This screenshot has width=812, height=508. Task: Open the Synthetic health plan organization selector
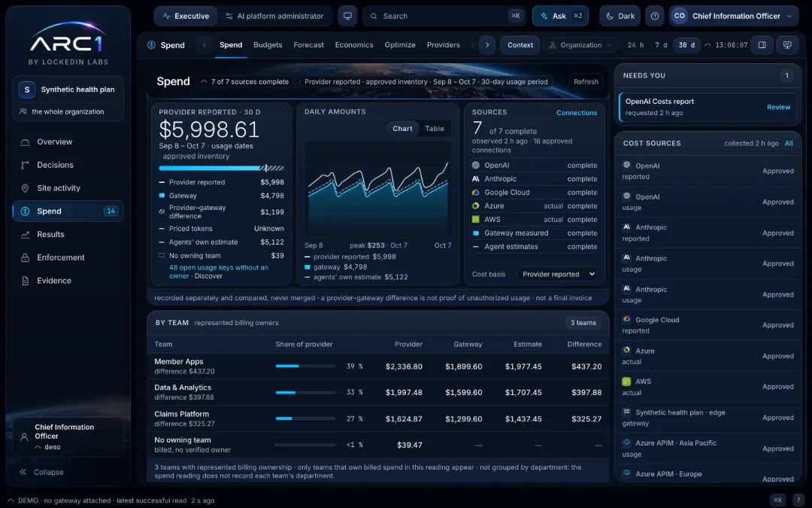(x=68, y=90)
